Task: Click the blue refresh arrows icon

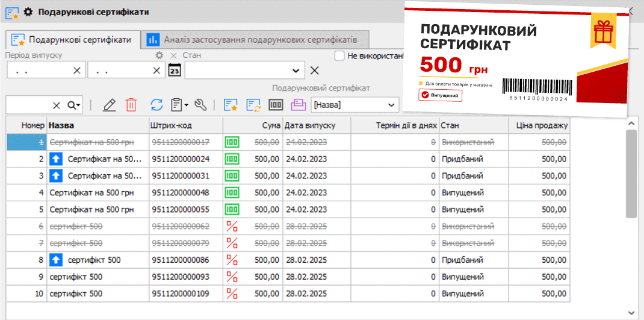Action: coord(156,105)
